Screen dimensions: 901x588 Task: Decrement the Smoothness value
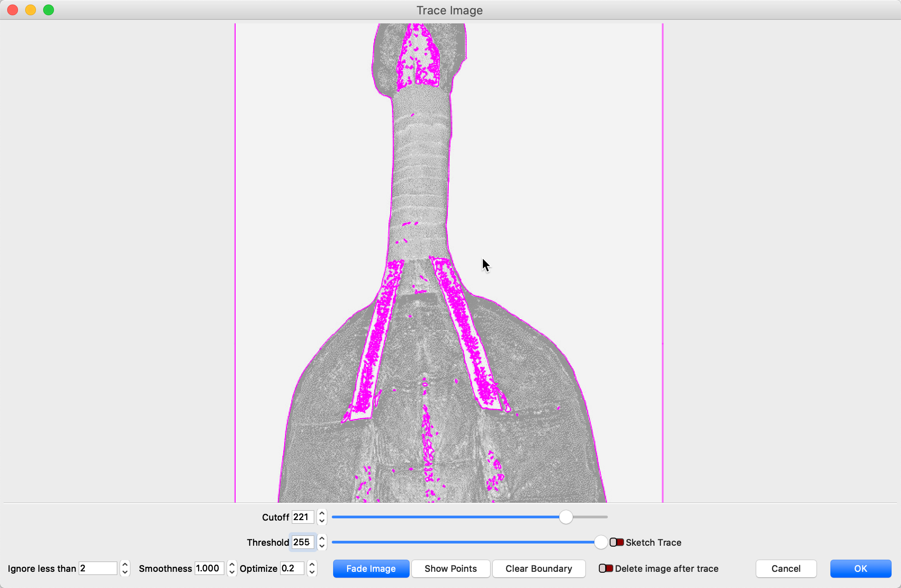(x=232, y=572)
